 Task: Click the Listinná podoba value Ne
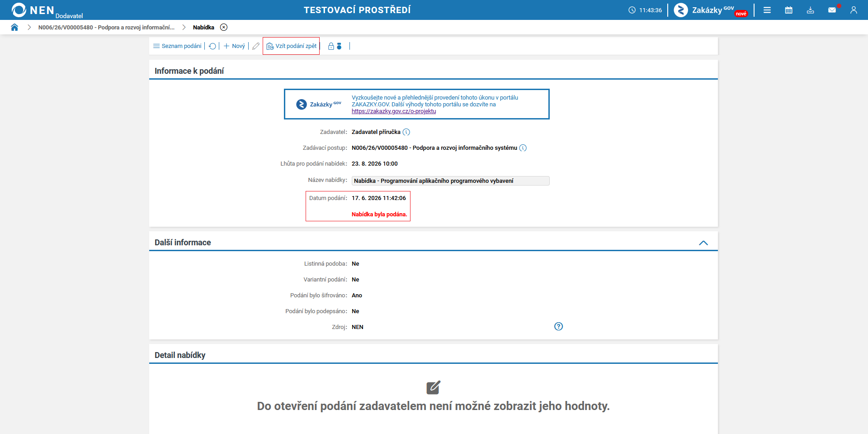point(355,264)
